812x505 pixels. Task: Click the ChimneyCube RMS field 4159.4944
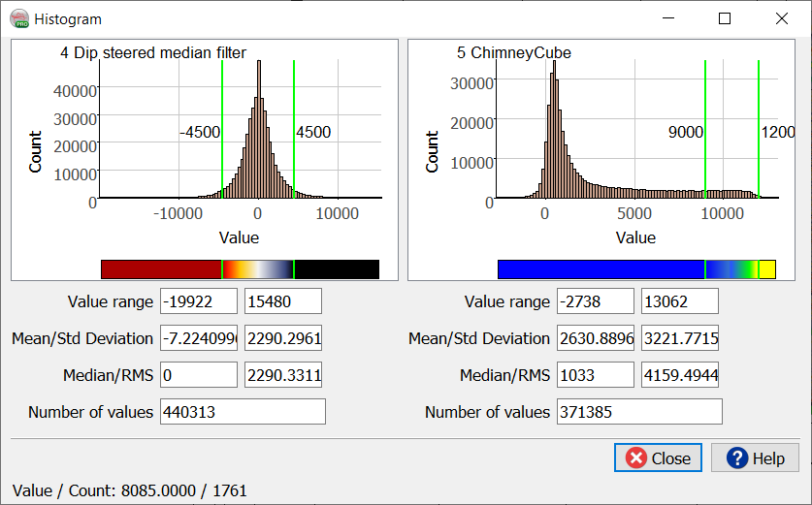point(679,375)
